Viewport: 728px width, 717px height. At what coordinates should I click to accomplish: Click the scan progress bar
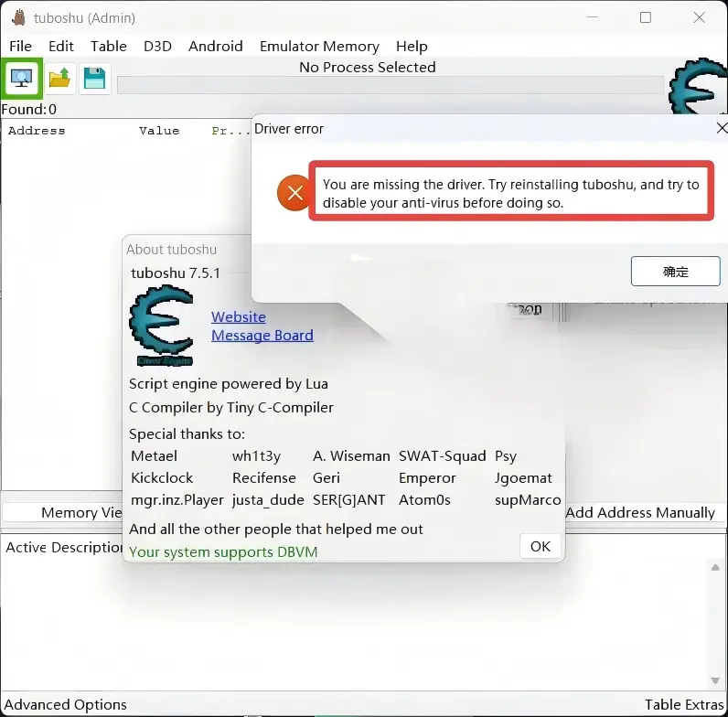(x=390, y=85)
